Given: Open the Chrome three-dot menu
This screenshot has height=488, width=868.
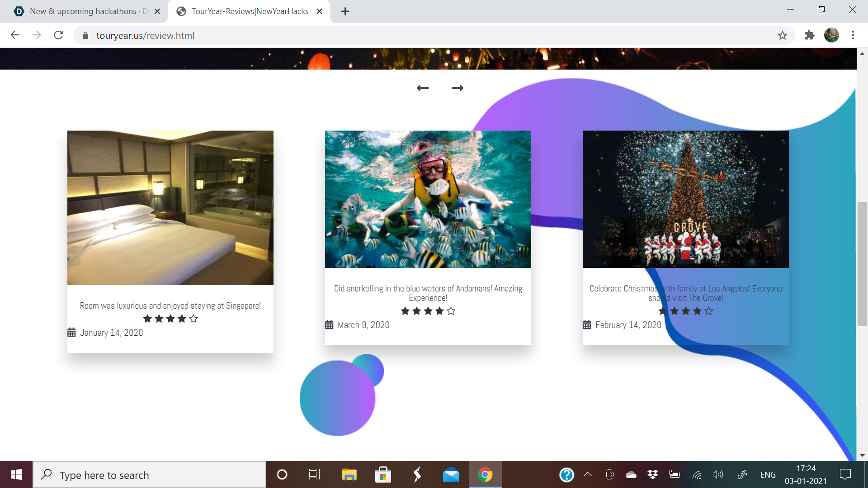Looking at the screenshot, I should click(x=853, y=35).
